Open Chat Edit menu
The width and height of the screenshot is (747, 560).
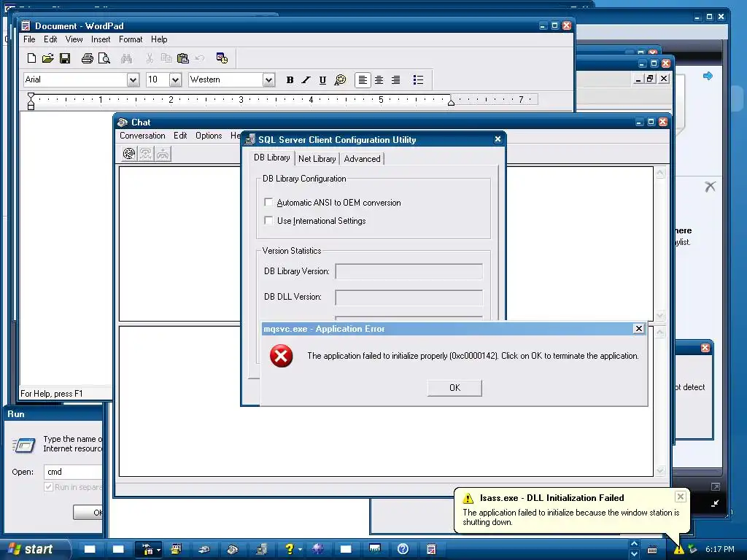(x=180, y=136)
